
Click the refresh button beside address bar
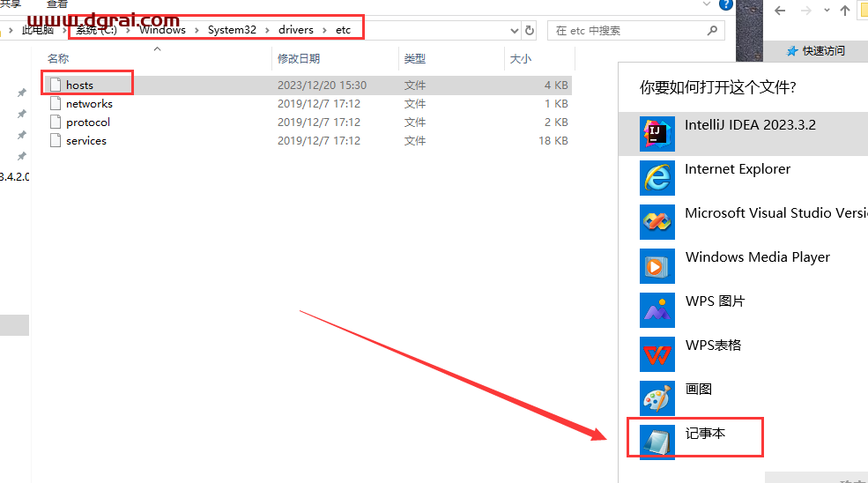(x=530, y=30)
